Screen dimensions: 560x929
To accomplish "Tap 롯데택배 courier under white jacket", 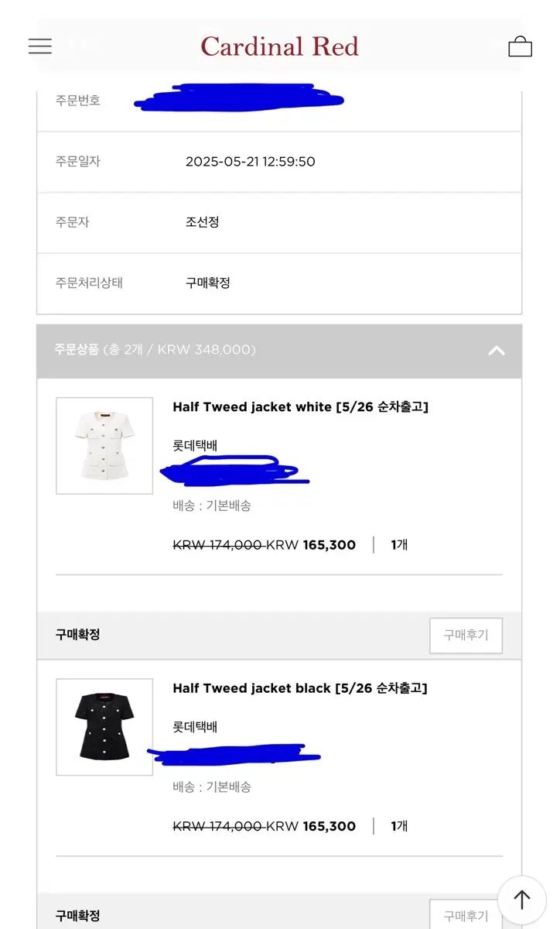I will click(x=195, y=445).
